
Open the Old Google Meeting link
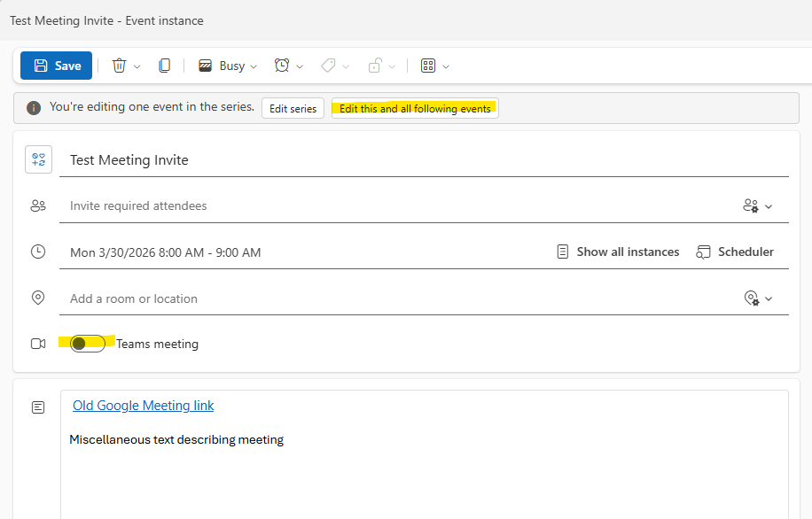144,406
